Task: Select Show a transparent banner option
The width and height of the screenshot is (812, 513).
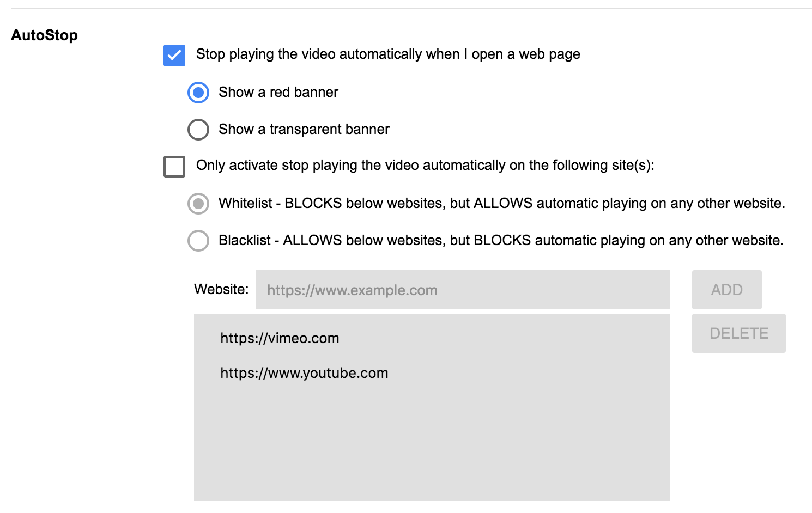Action: click(198, 130)
